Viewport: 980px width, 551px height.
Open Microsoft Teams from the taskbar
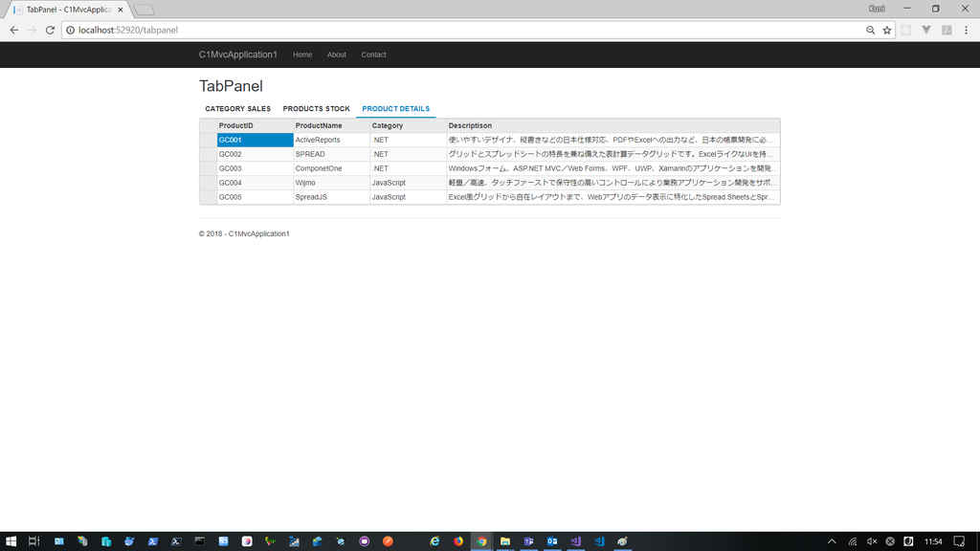528,541
